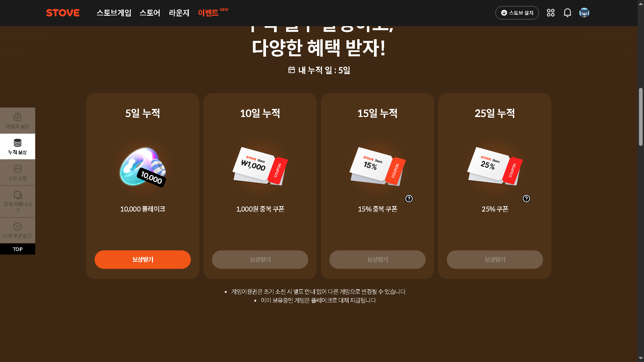Viewport: 644px width, 362px height.
Task: Open the 이벤트 NEW menu
Action: 213,13
